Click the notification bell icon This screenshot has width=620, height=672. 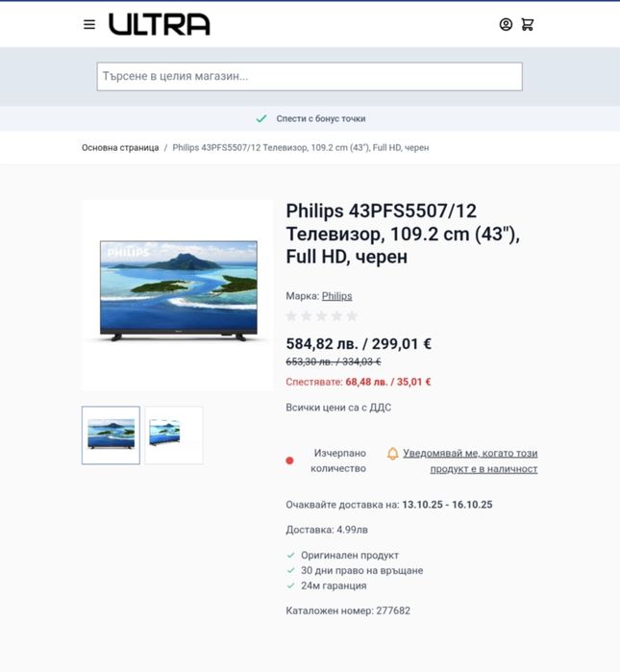[x=392, y=454]
